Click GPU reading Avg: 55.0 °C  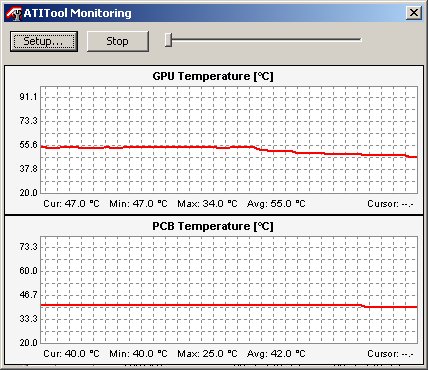[x=276, y=204]
